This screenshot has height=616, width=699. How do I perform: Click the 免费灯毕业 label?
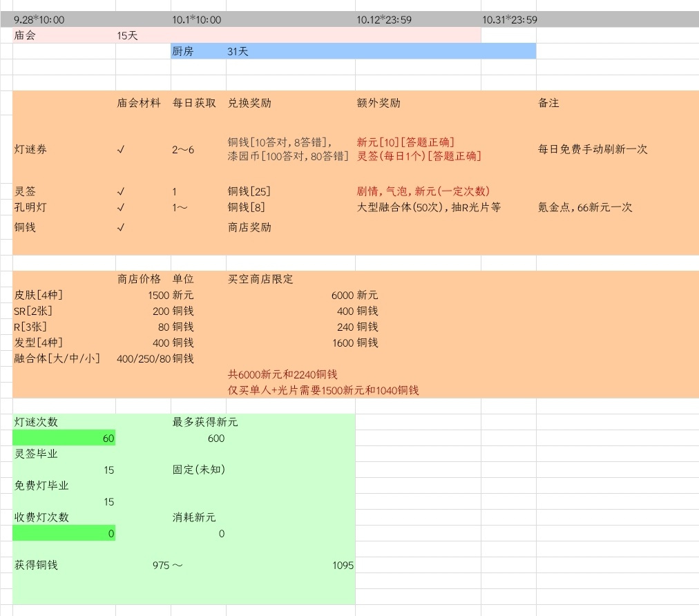pos(41,485)
